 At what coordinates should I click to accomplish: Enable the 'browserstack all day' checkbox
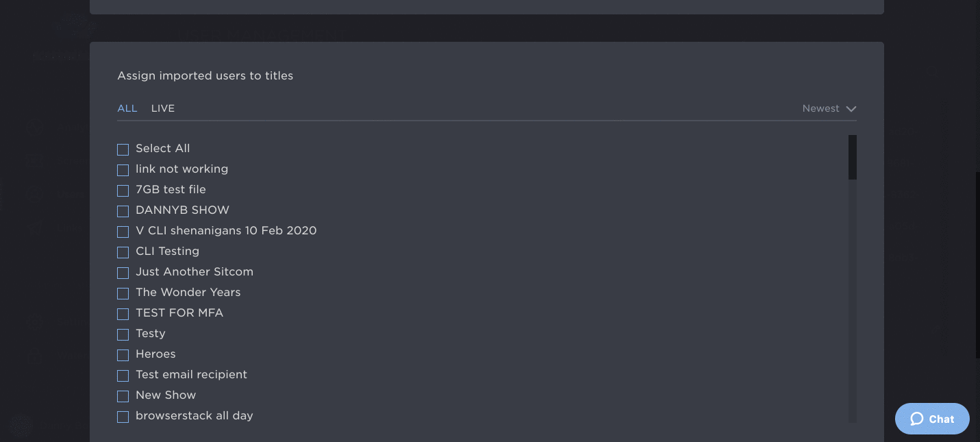click(x=123, y=417)
